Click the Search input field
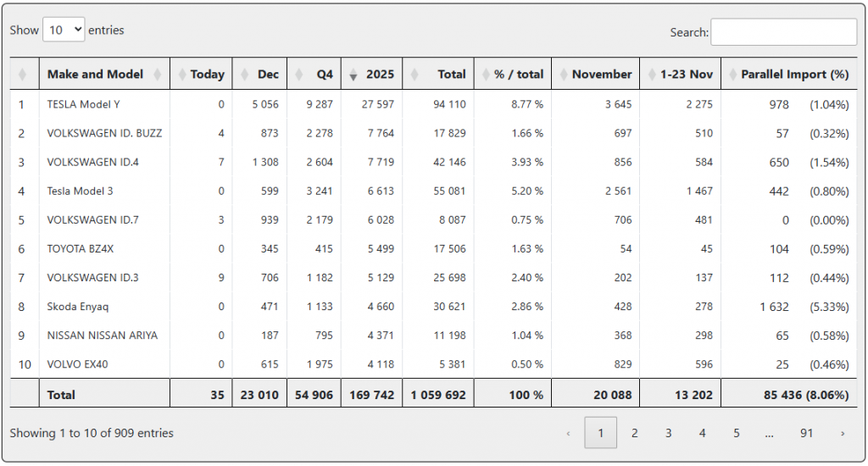Image resolution: width=868 pixels, height=466 pixels. tap(783, 32)
